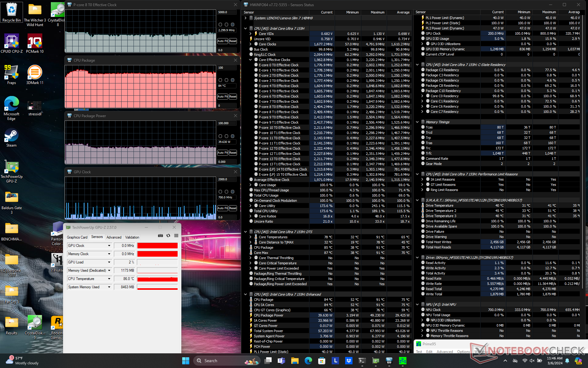Collapse Memory Timings section
Screen dimensions: 588x368
pos(417,122)
